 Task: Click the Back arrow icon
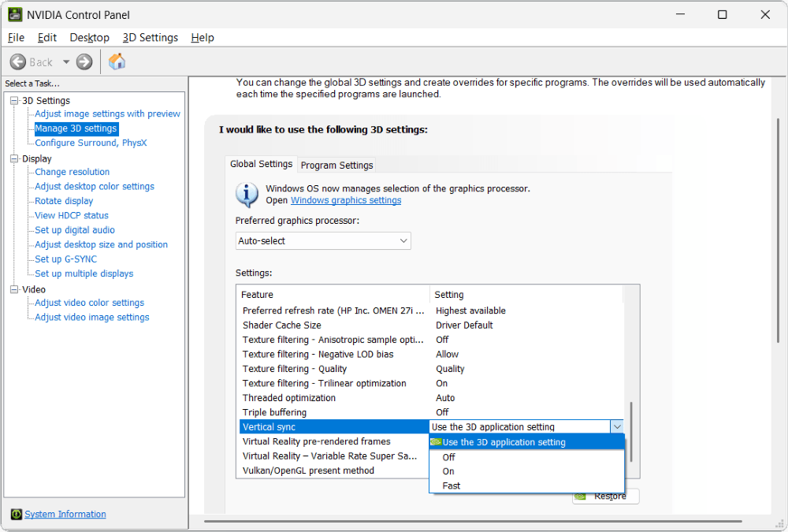(x=18, y=61)
